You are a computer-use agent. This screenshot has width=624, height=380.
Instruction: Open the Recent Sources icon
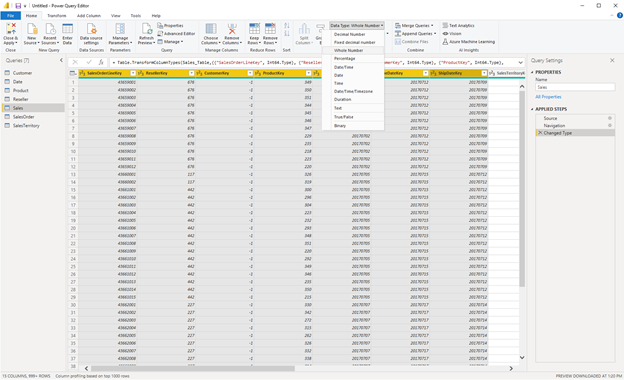50,29
